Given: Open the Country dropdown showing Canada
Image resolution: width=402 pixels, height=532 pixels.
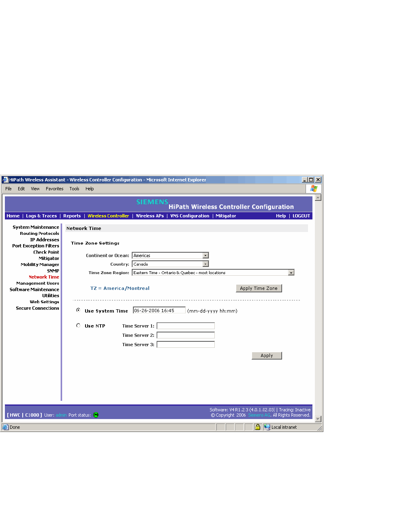Looking at the screenshot, I should pos(170,264).
